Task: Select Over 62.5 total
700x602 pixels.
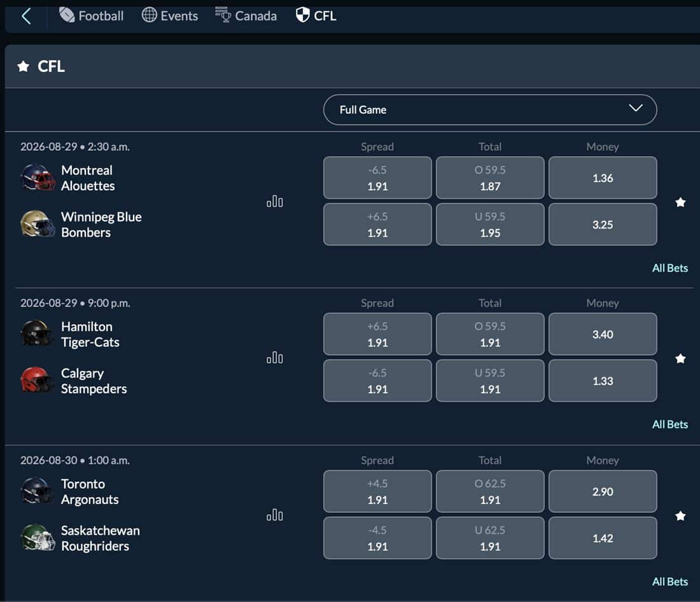Action: coord(490,491)
